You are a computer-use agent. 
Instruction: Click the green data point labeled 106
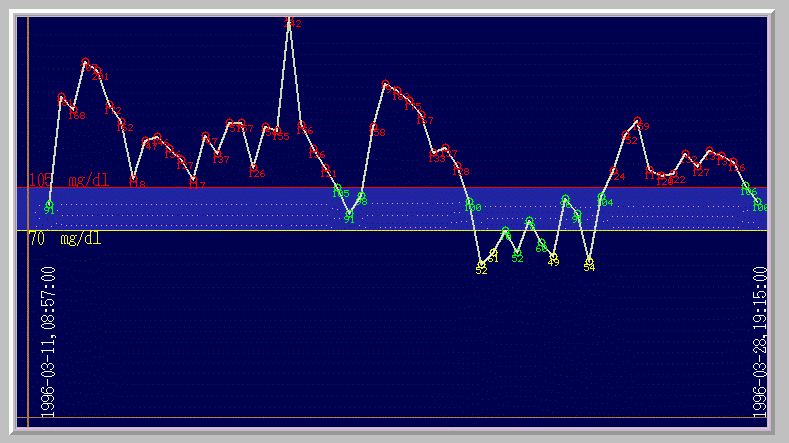coord(745,186)
